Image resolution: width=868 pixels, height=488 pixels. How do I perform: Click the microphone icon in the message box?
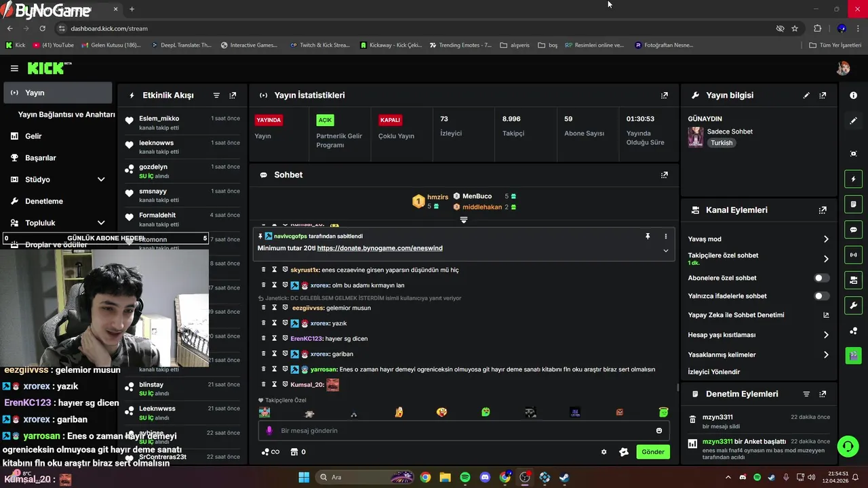[x=269, y=430]
